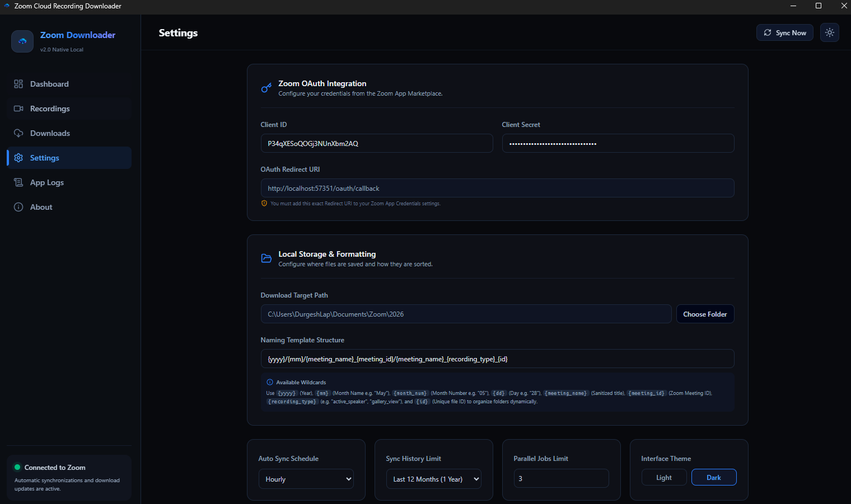Screen dimensions: 851x504
Task: Click the {month_num} wildcard tag
Action: 410,393
